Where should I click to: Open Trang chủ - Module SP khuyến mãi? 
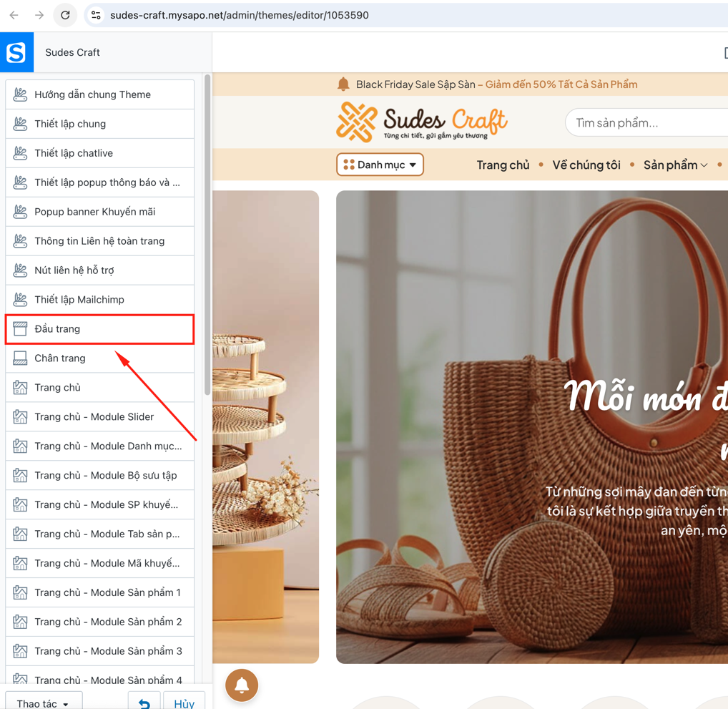tap(100, 504)
